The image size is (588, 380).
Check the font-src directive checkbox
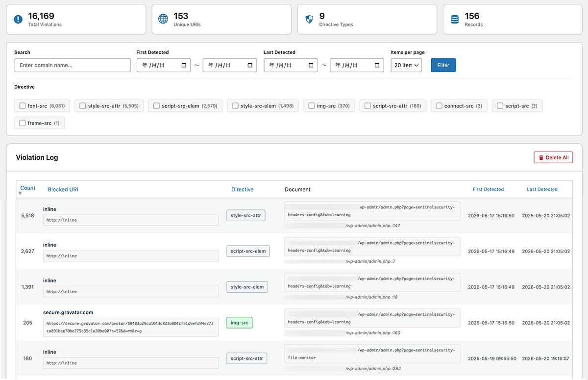tap(23, 106)
